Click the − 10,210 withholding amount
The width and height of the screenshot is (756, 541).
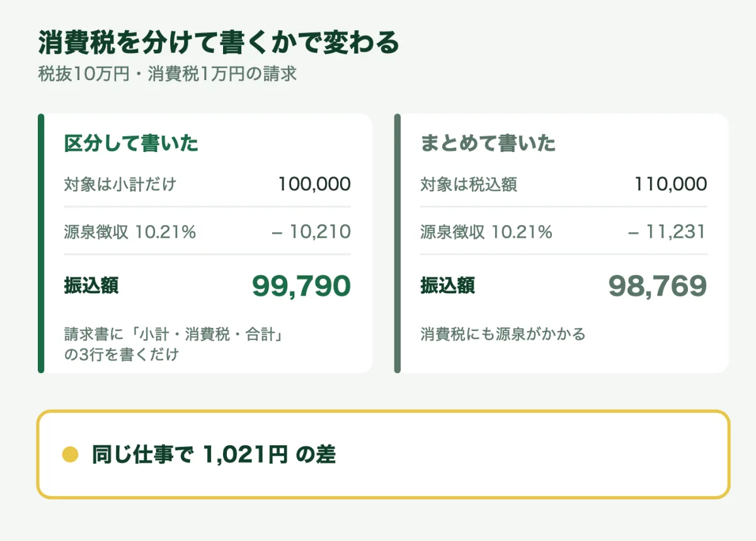311,232
